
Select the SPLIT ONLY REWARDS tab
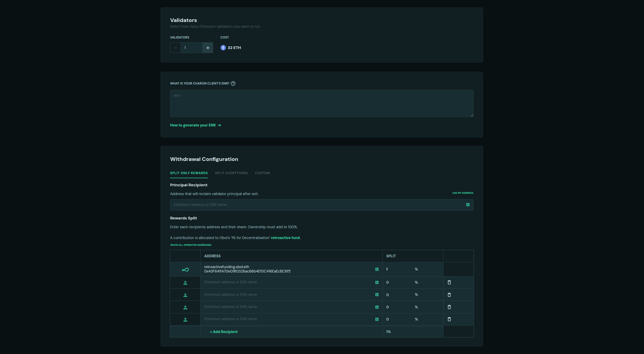[x=189, y=173]
